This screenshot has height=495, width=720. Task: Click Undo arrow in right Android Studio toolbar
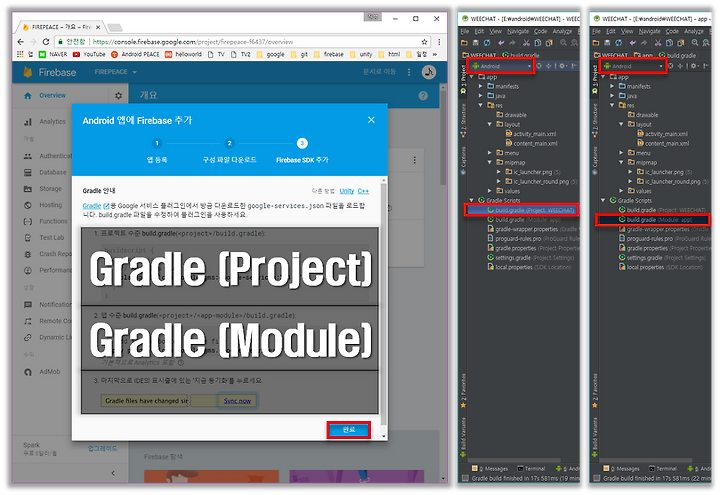pyautogui.click(x=632, y=43)
